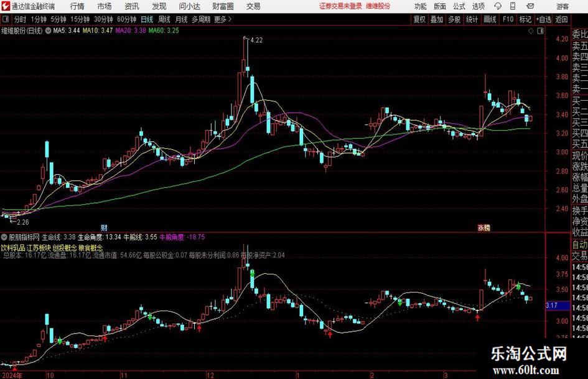
Task: Click the 画线 drawing button
Action: tap(490, 19)
